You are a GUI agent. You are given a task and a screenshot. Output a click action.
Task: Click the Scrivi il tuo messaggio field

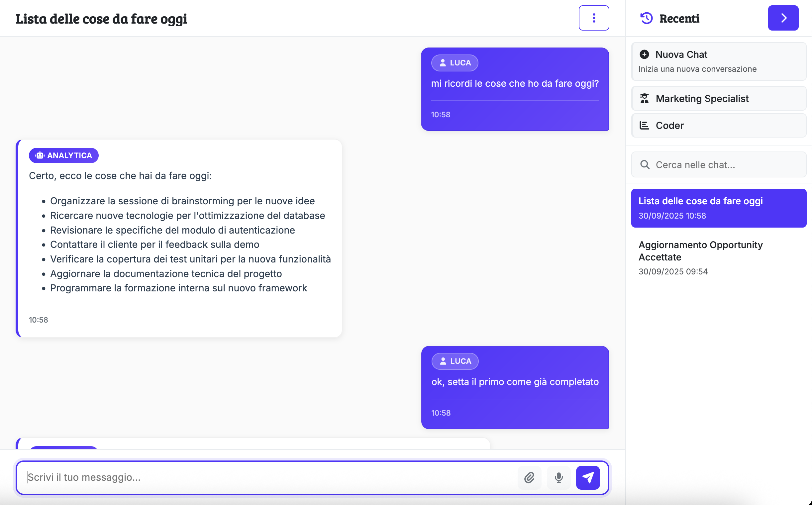pos(267,478)
